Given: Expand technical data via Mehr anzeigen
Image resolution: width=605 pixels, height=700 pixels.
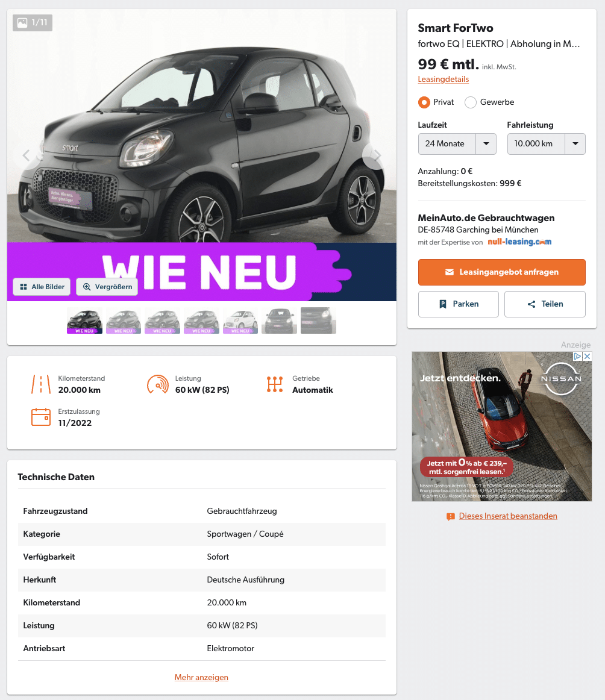Looking at the screenshot, I should coord(201,677).
